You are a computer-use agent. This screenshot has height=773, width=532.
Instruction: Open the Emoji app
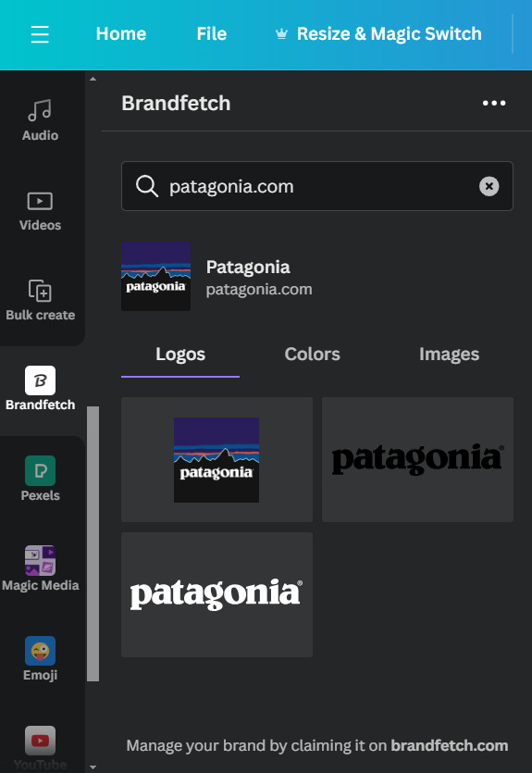pyautogui.click(x=40, y=659)
